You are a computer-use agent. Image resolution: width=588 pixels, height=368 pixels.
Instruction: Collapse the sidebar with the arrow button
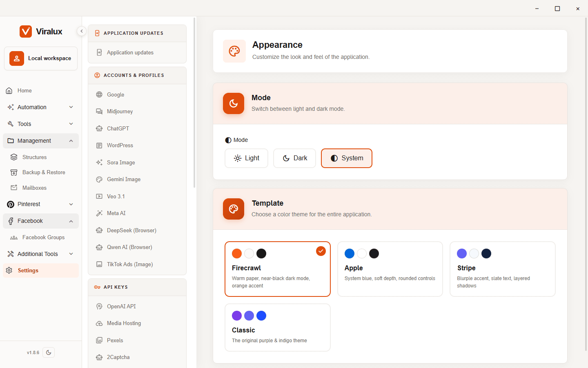pyautogui.click(x=82, y=31)
